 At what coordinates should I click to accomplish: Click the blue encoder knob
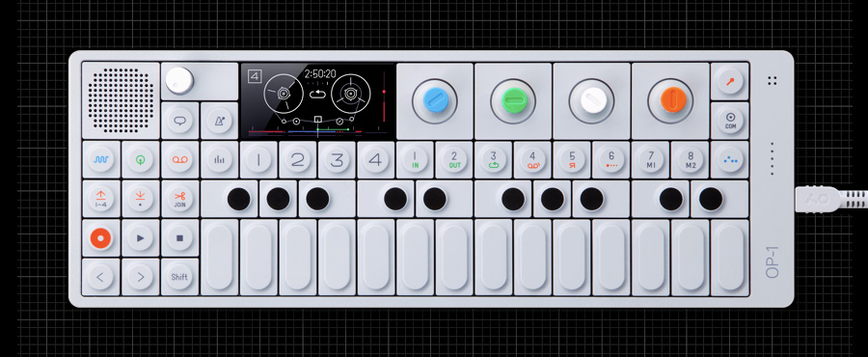coord(434,100)
